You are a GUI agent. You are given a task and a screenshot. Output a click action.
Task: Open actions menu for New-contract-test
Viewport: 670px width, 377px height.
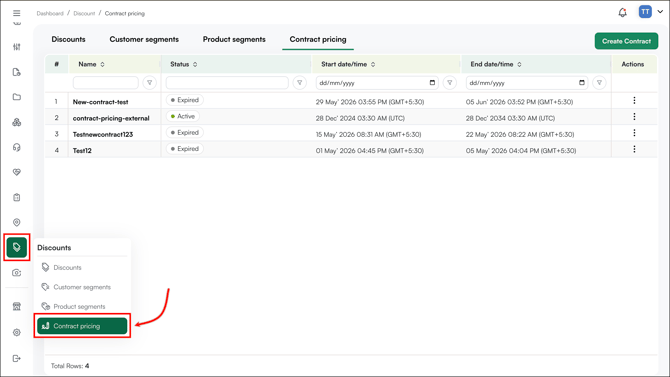[x=634, y=100]
